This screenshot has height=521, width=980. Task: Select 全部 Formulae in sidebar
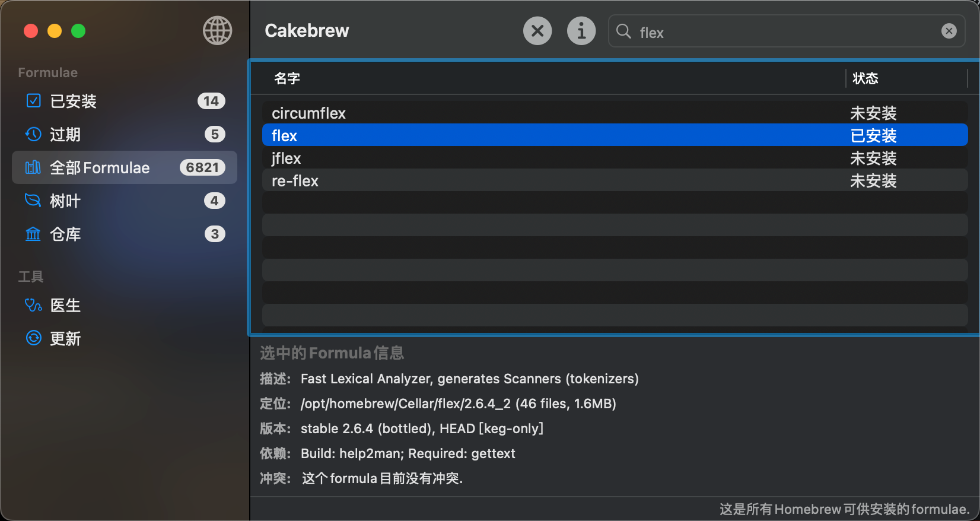pyautogui.click(x=125, y=167)
